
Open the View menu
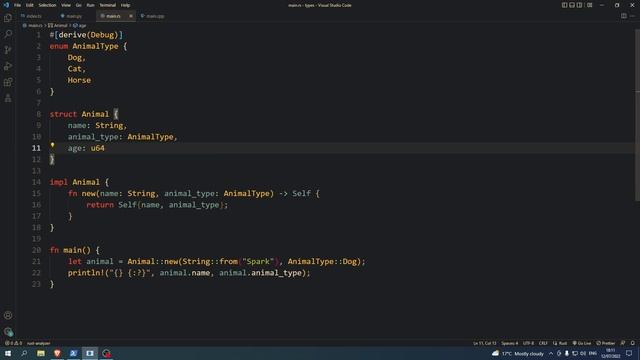66,5
